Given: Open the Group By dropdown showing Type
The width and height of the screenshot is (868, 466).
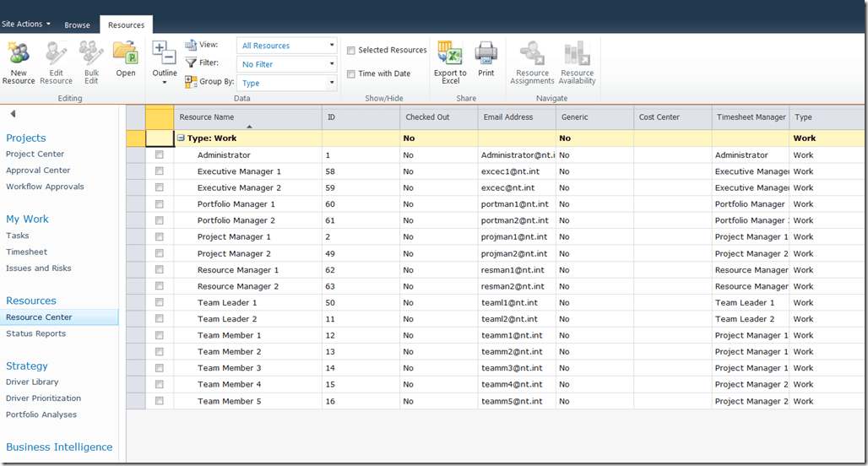Looking at the screenshot, I should tap(287, 83).
